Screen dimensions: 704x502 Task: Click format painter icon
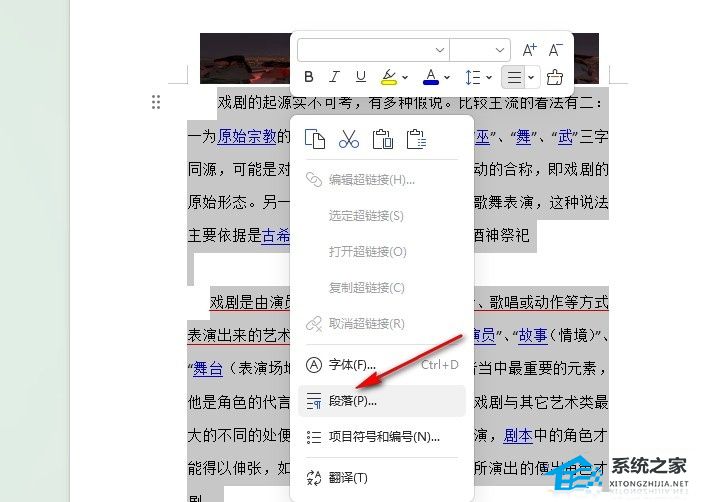555,77
